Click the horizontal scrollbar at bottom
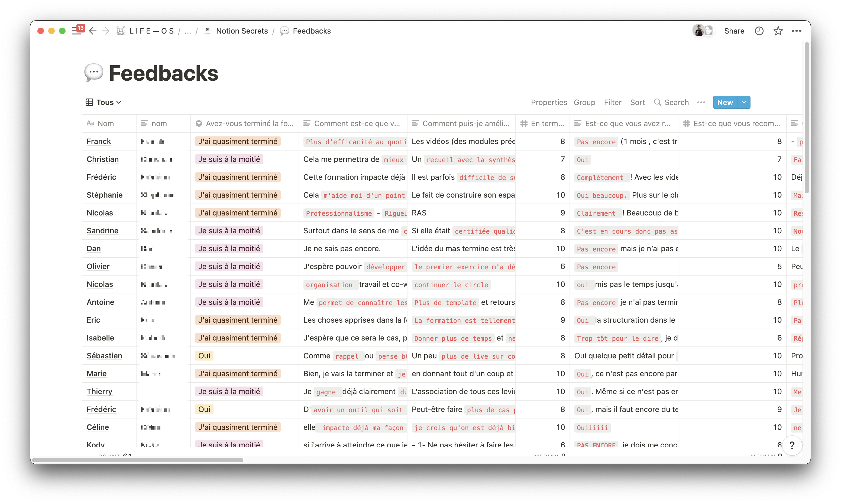The width and height of the screenshot is (841, 504). pos(138,460)
